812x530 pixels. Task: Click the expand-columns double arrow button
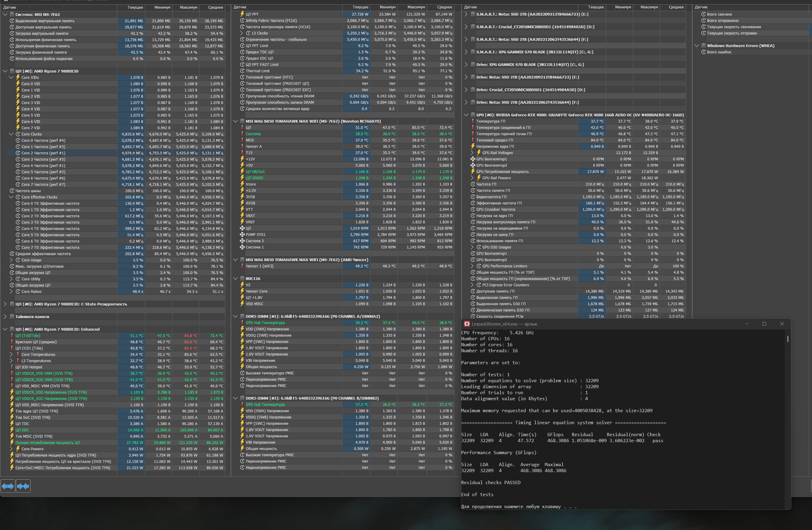tap(8, 486)
